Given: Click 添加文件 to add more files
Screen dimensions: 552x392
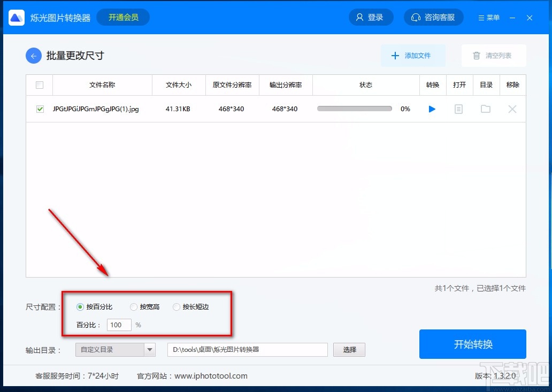Looking at the screenshot, I should coord(413,55).
